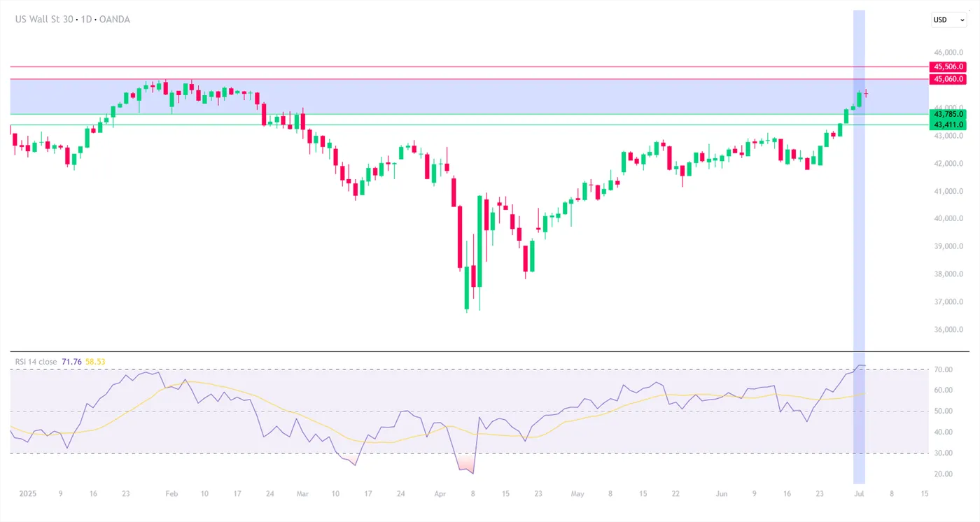Viewport: 980px width, 522px height.
Task: Click the 43,785.0 green price label
Action: tap(948, 114)
